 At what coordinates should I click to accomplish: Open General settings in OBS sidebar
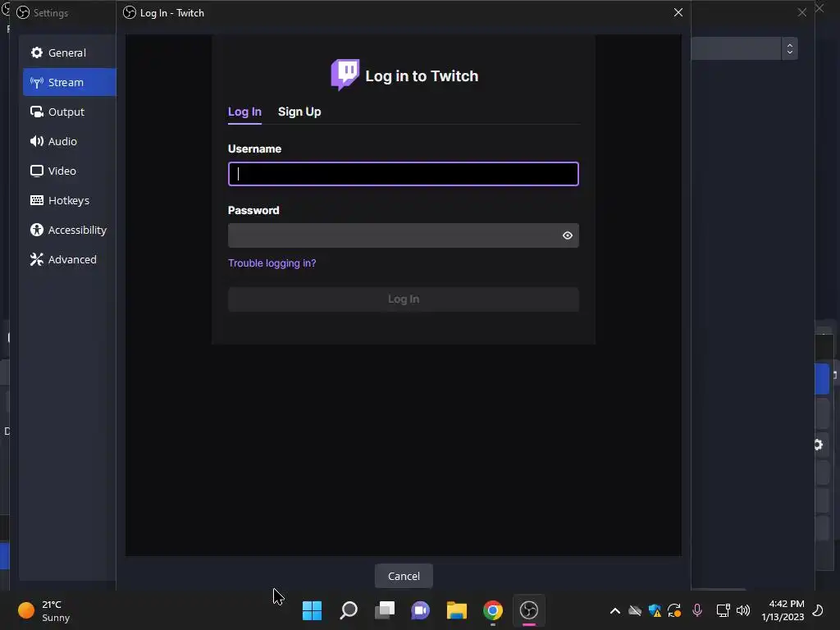69,52
